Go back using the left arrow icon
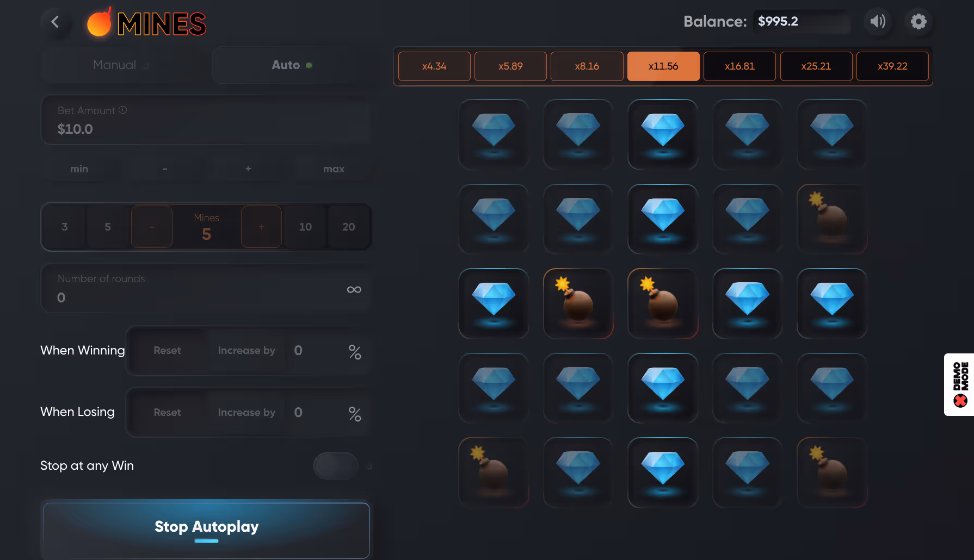974x560 pixels. (x=55, y=22)
